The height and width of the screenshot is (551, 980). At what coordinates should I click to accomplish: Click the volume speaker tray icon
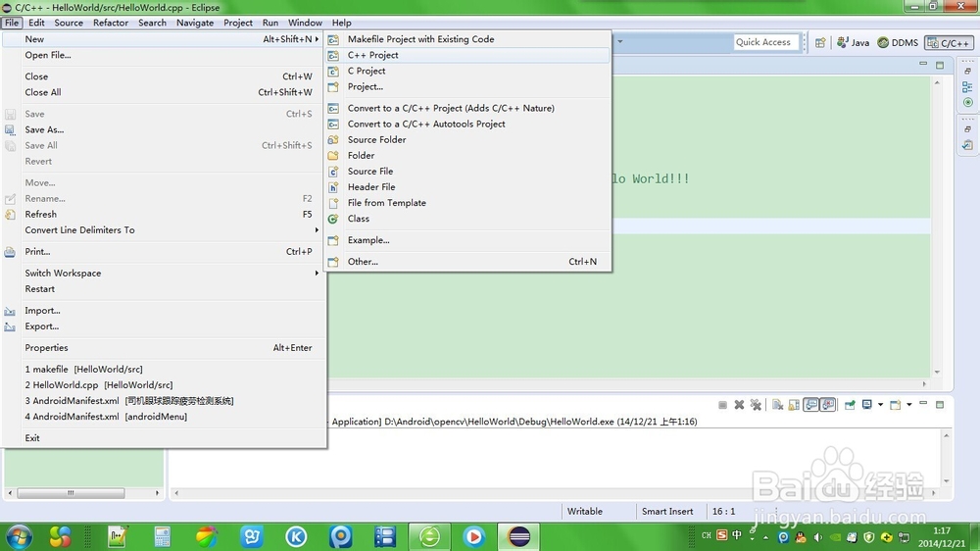point(818,536)
